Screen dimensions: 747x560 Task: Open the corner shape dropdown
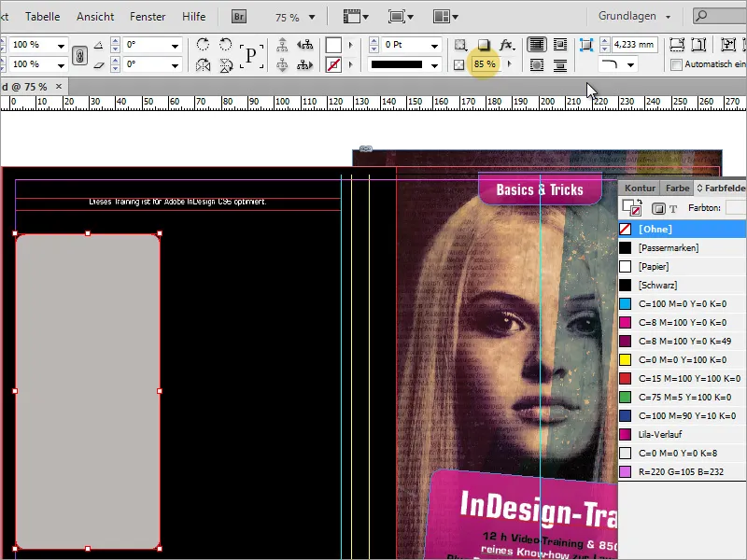pos(631,64)
